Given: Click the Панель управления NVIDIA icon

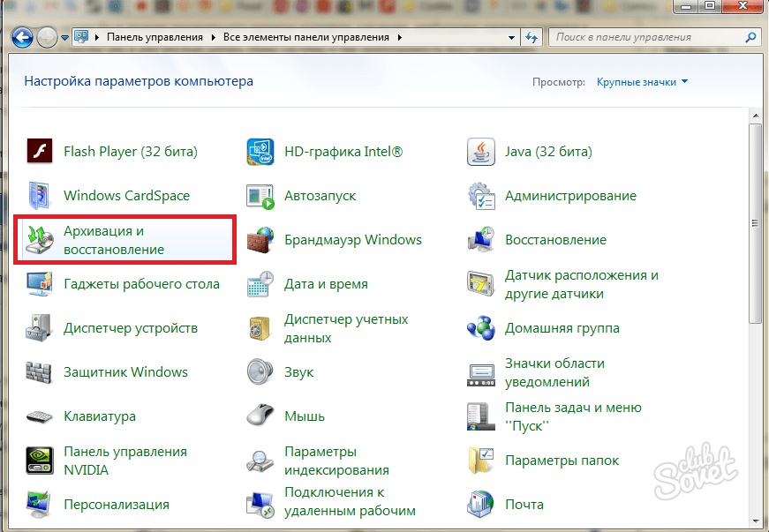Looking at the screenshot, I should click(41, 460).
